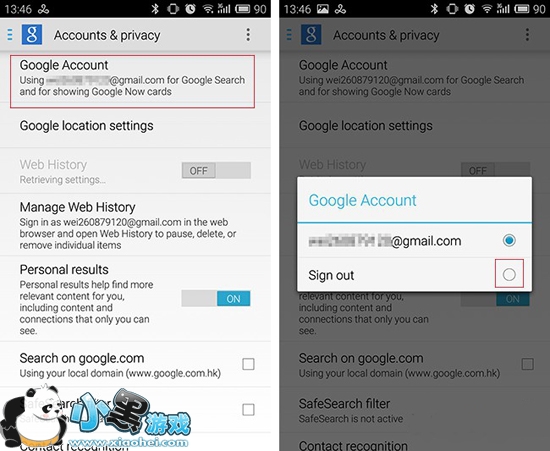Image resolution: width=550 pixels, height=451 pixels.
Task: Tap the blue Google g app icon on left screen
Action: (x=32, y=34)
